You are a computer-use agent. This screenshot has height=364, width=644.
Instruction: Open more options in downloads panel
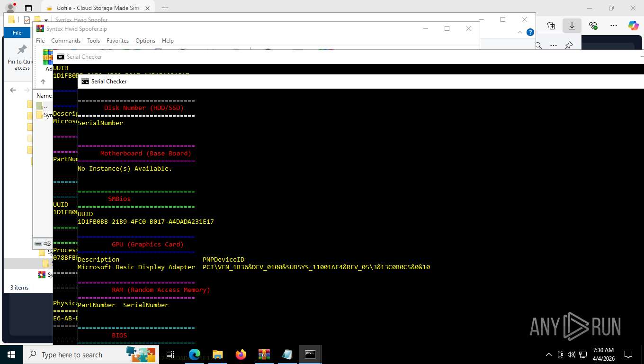click(x=554, y=45)
